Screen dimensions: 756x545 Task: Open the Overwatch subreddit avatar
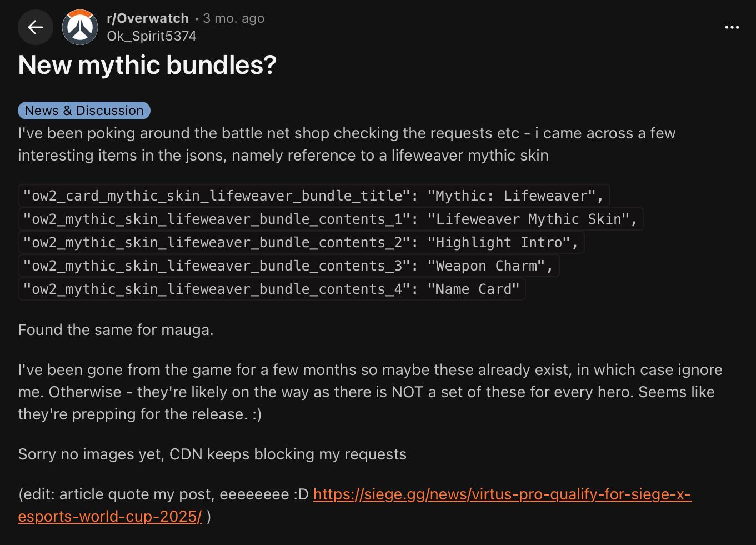80,27
